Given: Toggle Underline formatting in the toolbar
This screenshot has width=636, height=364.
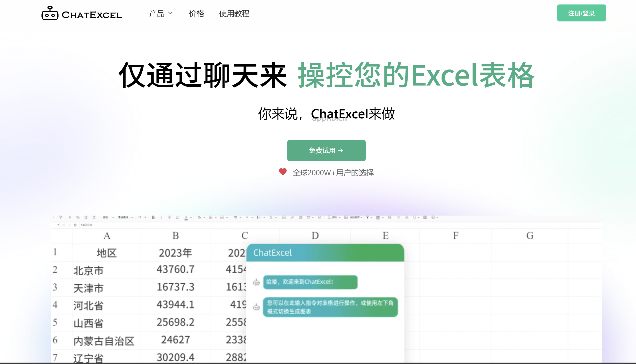Looking at the screenshot, I should tap(177, 217).
